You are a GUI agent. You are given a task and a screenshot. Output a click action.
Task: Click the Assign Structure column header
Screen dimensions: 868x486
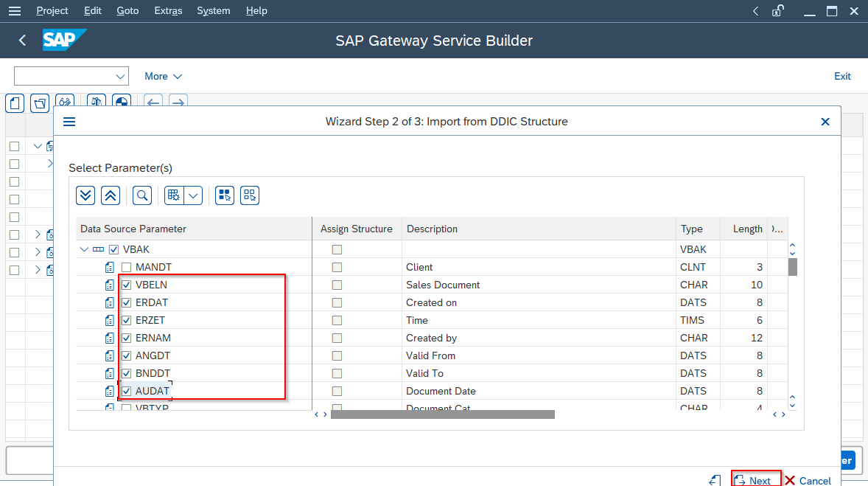(x=357, y=229)
